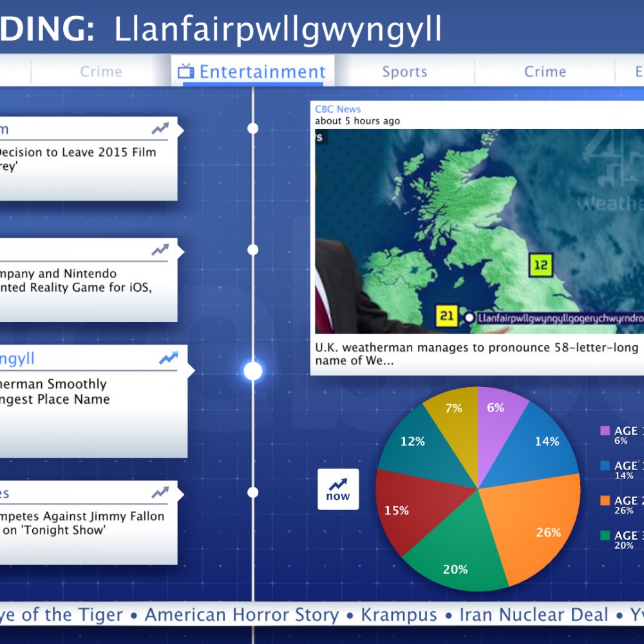Click the orange legend swatch for 26%
Image resolution: width=644 pixels, height=644 pixels.
(x=605, y=500)
